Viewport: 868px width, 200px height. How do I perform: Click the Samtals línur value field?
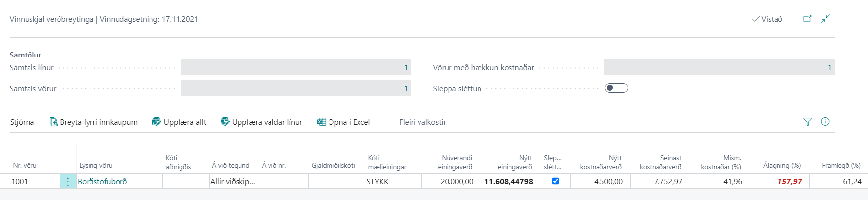click(x=296, y=67)
